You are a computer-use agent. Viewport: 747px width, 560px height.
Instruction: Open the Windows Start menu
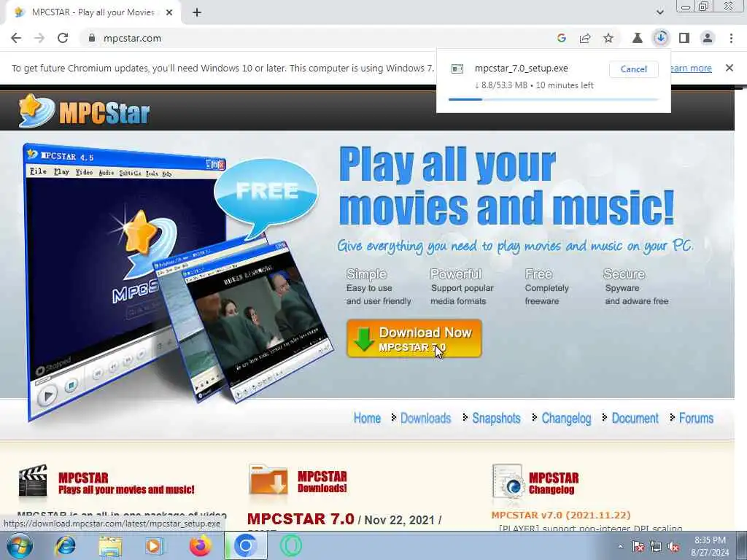[x=20, y=545]
